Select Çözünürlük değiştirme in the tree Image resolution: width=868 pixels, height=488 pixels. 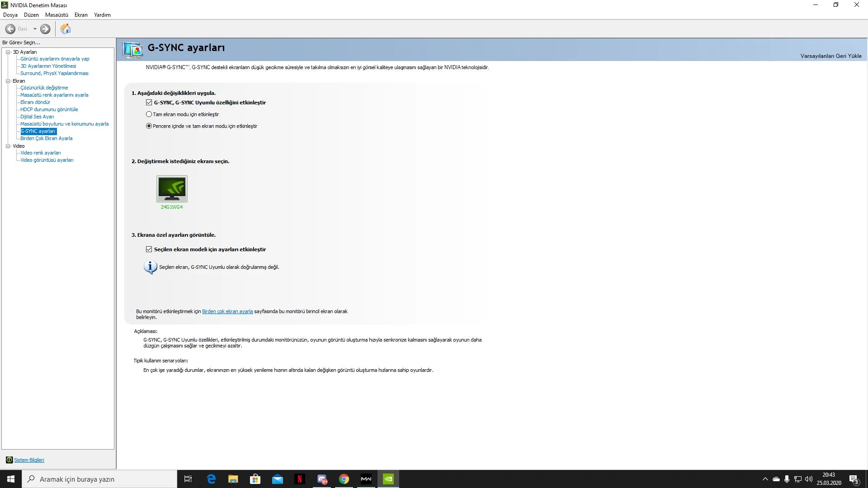click(44, 88)
